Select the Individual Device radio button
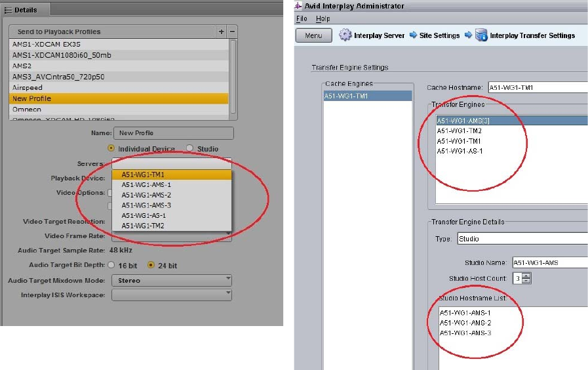The width and height of the screenshot is (588, 370). [x=111, y=148]
